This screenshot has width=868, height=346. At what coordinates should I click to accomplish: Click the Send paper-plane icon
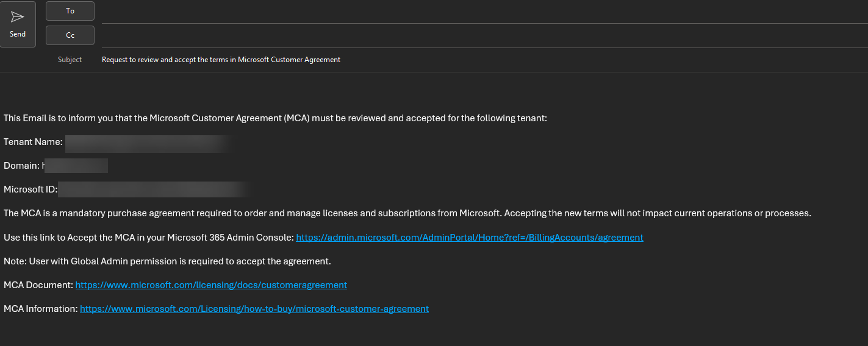[x=18, y=17]
